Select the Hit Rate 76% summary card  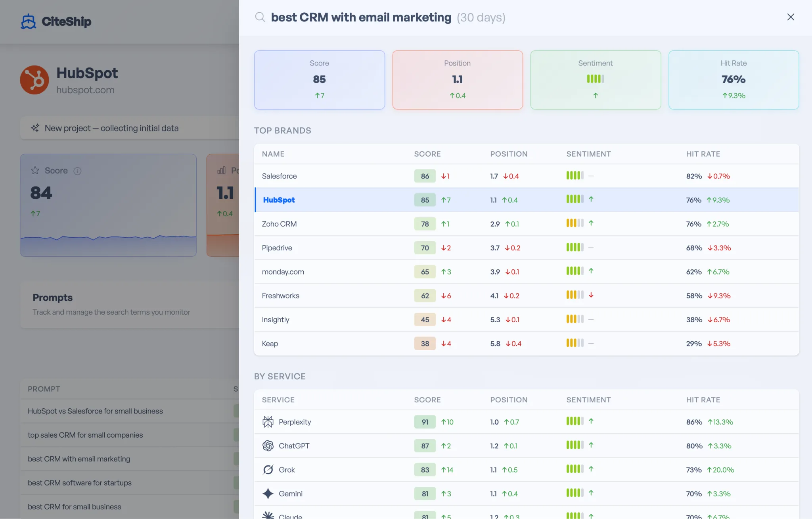[x=733, y=80]
